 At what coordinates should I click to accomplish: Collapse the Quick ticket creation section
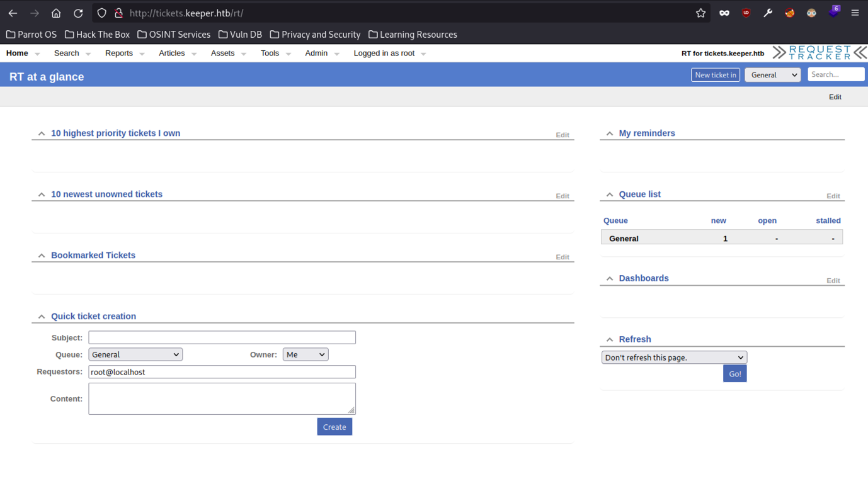[x=41, y=316]
